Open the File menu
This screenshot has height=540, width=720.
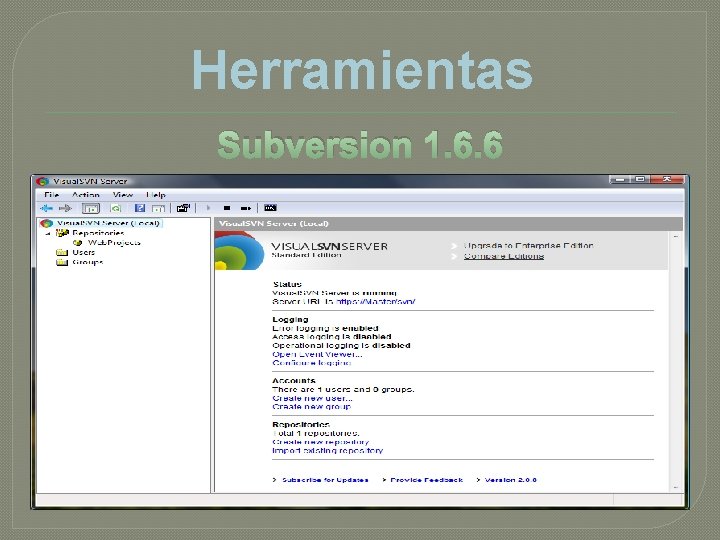(51, 195)
